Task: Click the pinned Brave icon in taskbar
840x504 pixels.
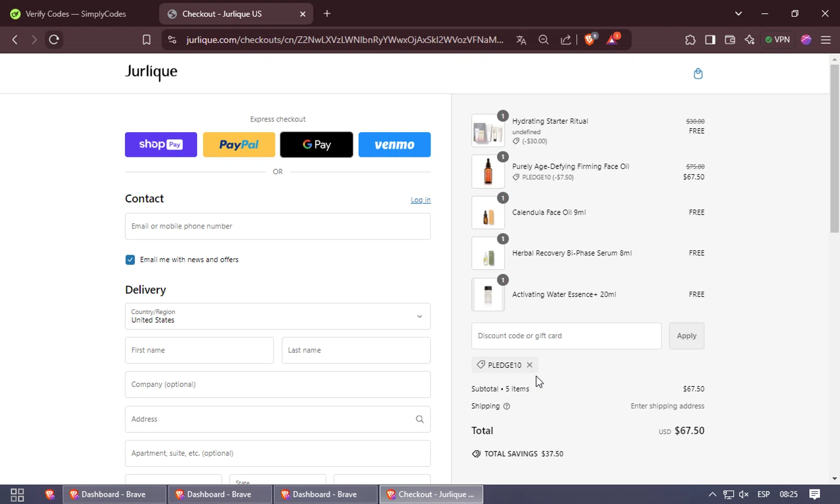Action: coord(50,494)
